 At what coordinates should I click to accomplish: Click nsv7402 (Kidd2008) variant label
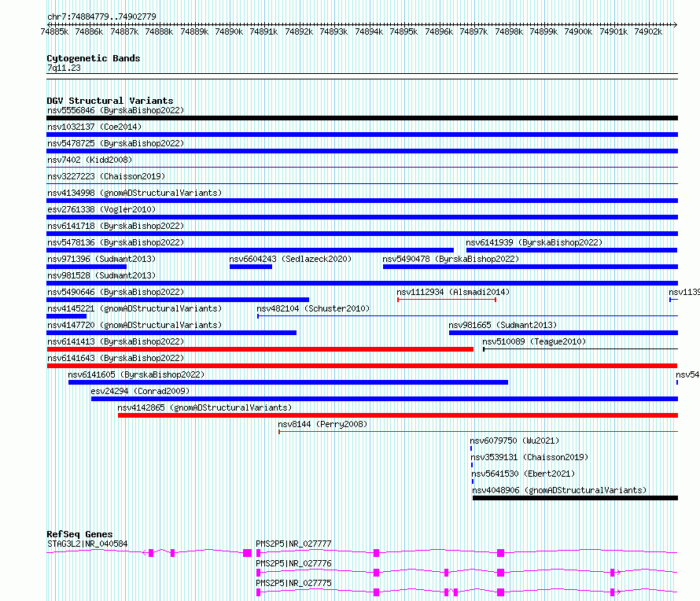click(90, 160)
